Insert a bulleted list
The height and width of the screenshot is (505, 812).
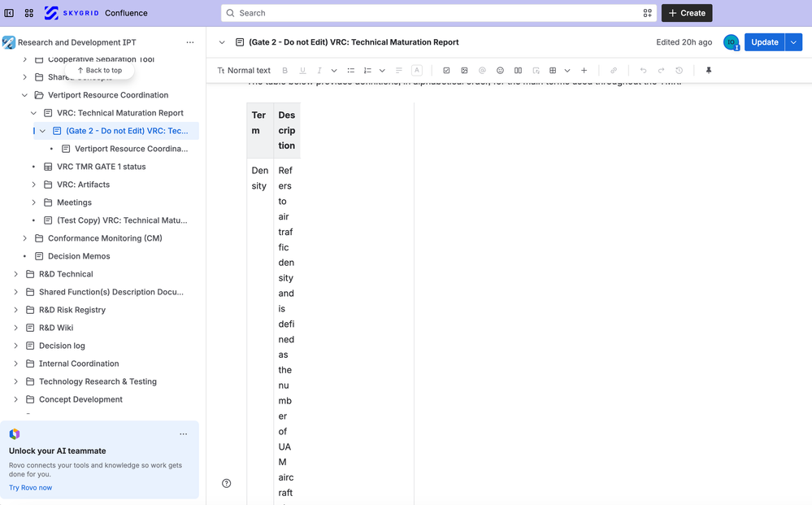350,71
